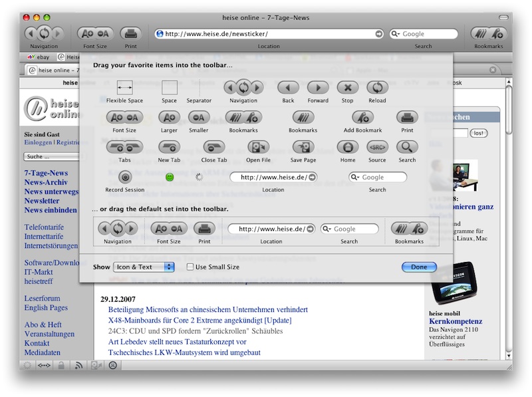Select the Close Tab icon
The width and height of the screenshot is (532, 397).
pos(213,148)
